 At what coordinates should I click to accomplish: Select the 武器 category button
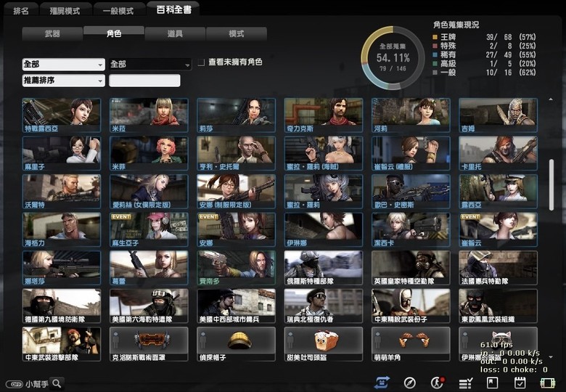(x=52, y=34)
